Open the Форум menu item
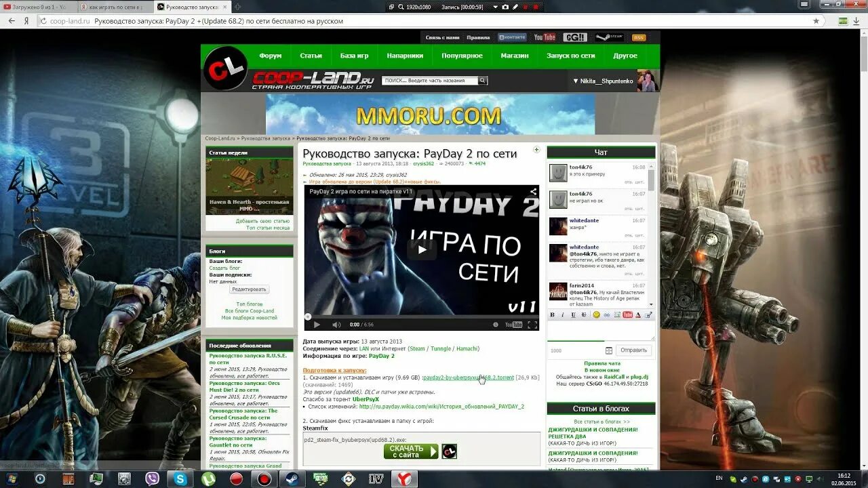 click(270, 56)
